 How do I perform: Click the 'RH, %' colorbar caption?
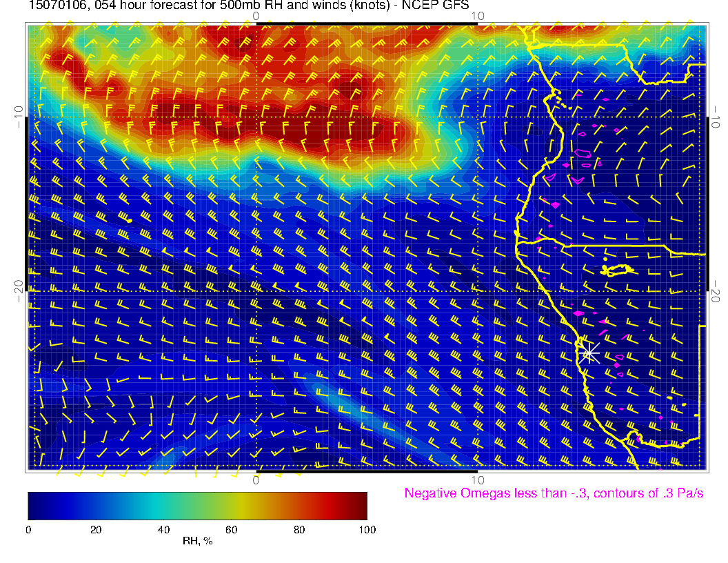click(x=197, y=542)
